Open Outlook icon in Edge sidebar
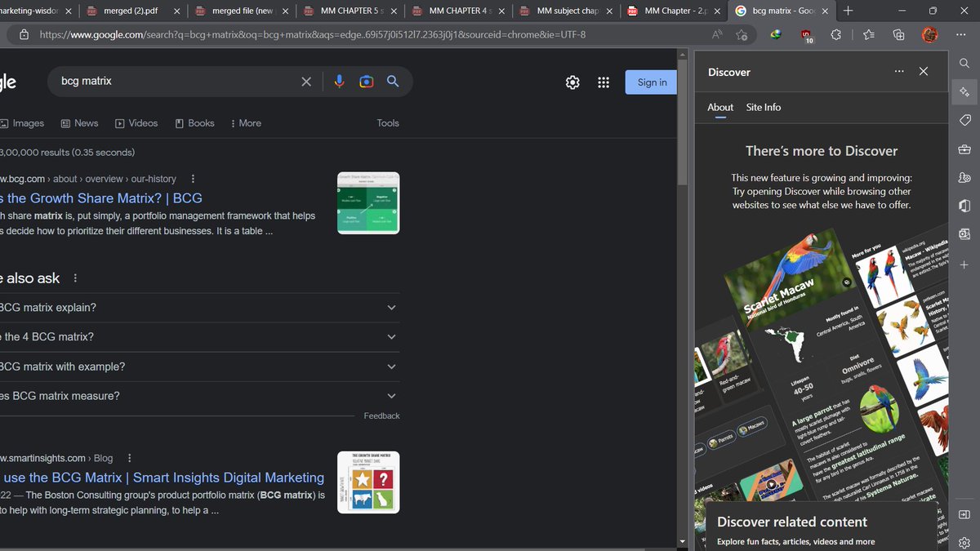This screenshot has width=980, height=551. point(964,234)
